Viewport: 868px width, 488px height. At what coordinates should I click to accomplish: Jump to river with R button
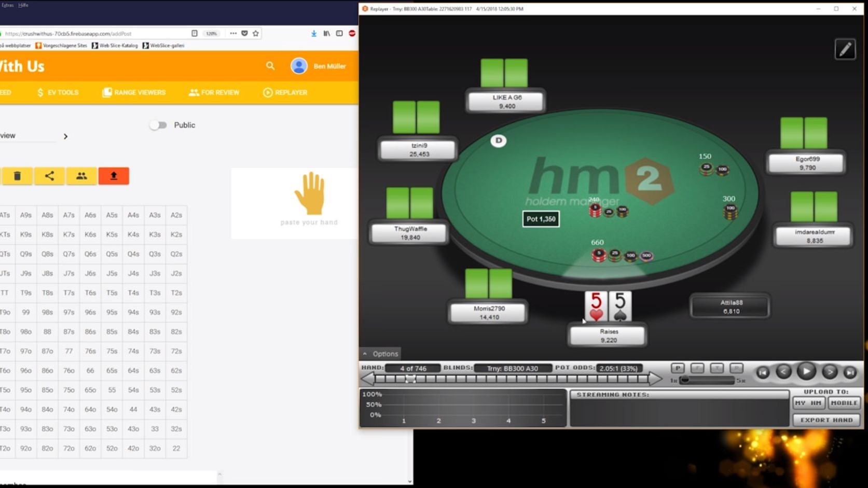pos(736,368)
